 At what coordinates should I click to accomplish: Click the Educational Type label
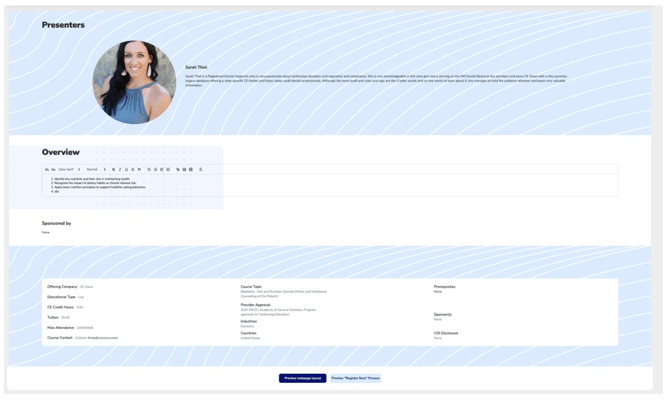pyautogui.click(x=61, y=297)
